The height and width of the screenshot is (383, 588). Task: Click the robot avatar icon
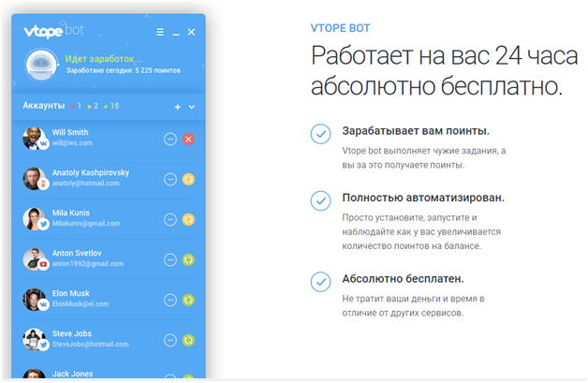coord(40,65)
